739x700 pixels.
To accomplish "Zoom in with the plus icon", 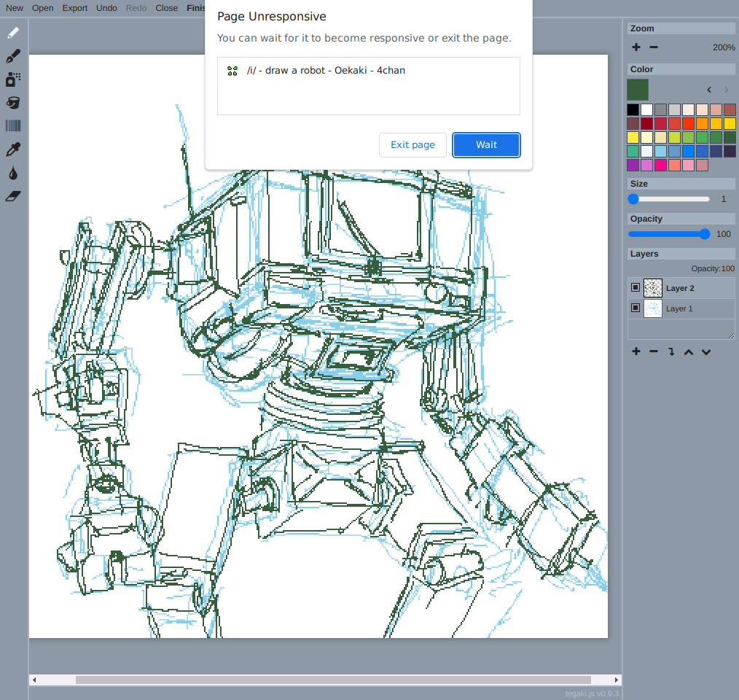I will click(x=636, y=47).
